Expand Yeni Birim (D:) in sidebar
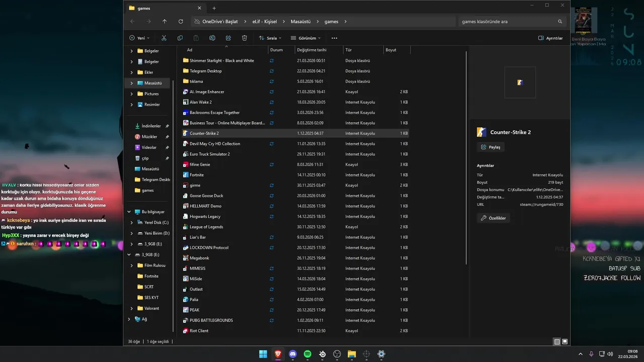Image resolution: width=644 pixels, height=362 pixels. [132, 233]
